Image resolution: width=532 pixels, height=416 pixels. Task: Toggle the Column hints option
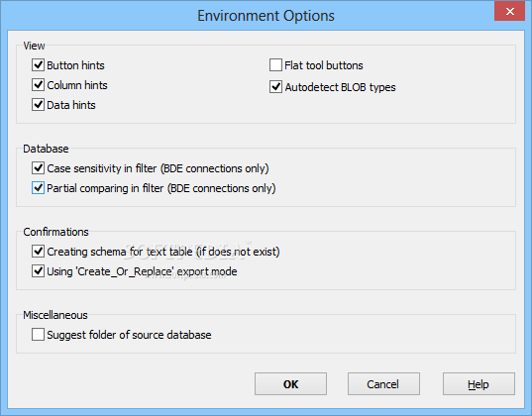pos(38,85)
